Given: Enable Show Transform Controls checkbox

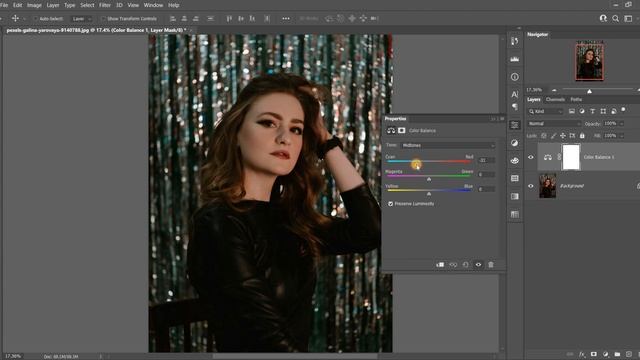Looking at the screenshot, I should coord(103,19).
